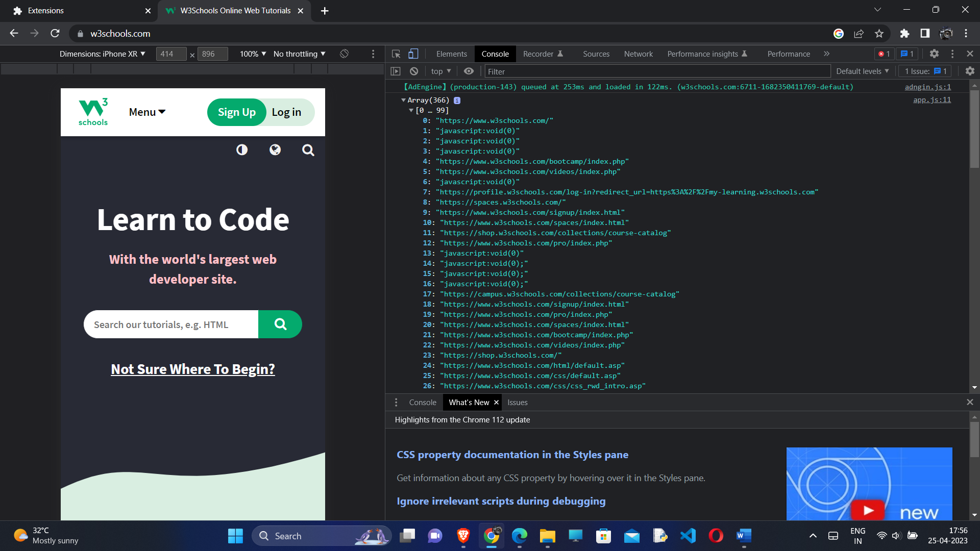This screenshot has height=551, width=980.
Task: Open the drawer Issues tab
Action: [x=518, y=403]
